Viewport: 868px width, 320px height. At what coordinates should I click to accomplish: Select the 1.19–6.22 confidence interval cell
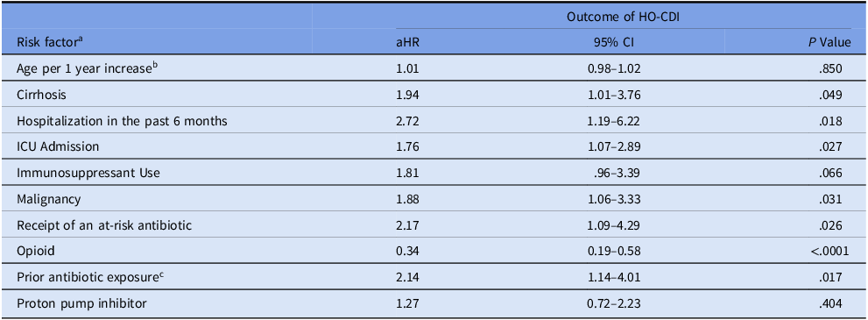613,121
